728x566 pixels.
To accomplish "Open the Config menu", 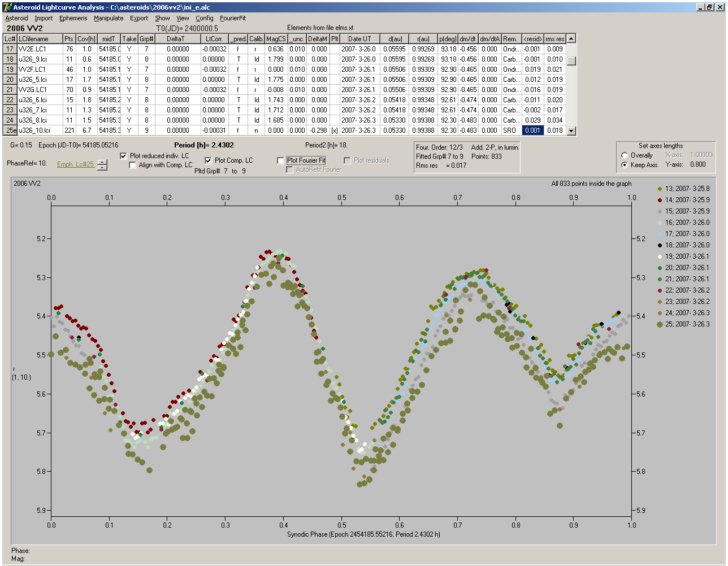I will point(205,18).
